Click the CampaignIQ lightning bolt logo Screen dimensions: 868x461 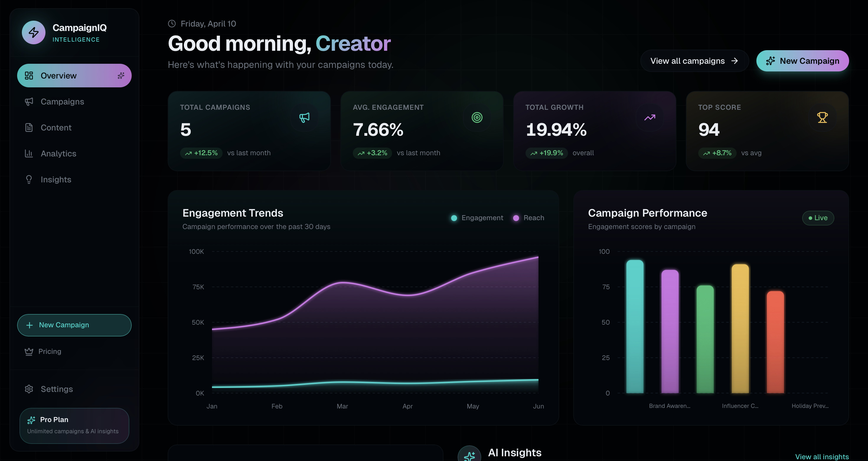click(x=33, y=32)
